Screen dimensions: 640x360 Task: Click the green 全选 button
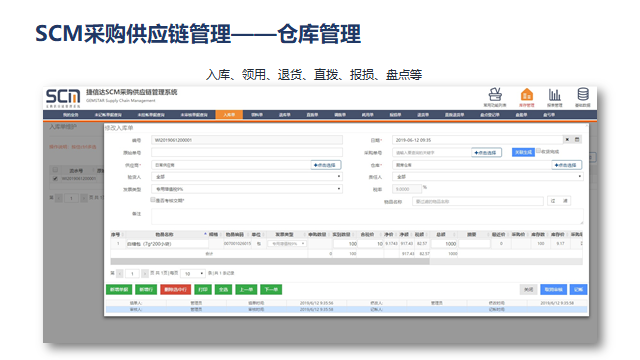pos(223,290)
